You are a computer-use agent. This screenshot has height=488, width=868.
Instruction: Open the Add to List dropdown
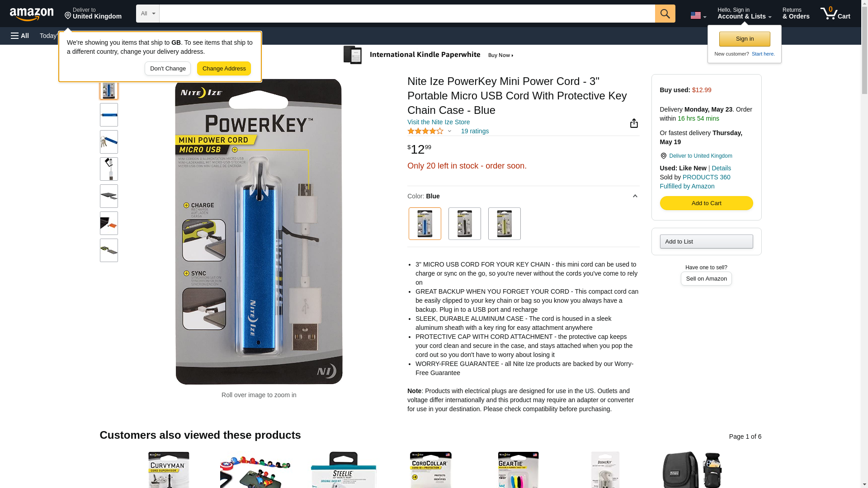(x=706, y=242)
